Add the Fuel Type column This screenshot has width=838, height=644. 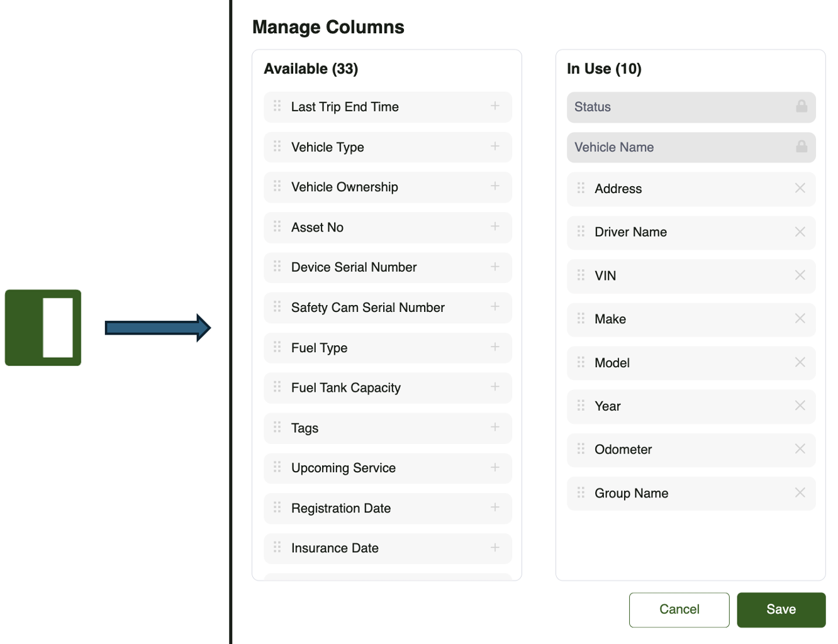pos(495,347)
